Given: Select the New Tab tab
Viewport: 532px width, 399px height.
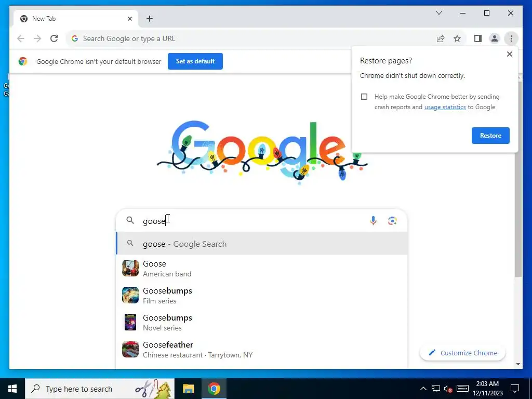Looking at the screenshot, I should [76, 19].
